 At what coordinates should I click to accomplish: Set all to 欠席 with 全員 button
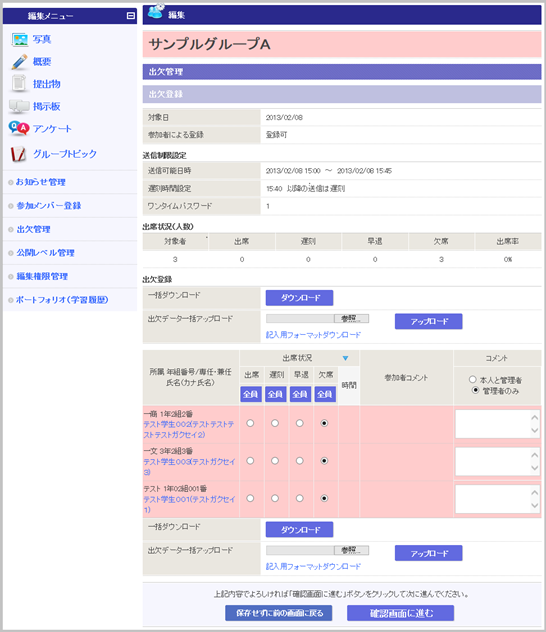click(325, 394)
